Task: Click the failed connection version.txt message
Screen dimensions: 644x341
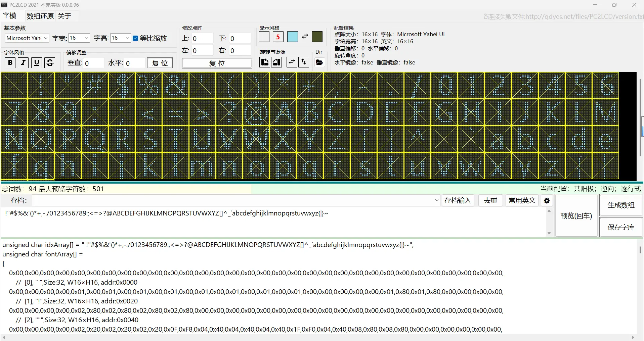Action: point(564,16)
